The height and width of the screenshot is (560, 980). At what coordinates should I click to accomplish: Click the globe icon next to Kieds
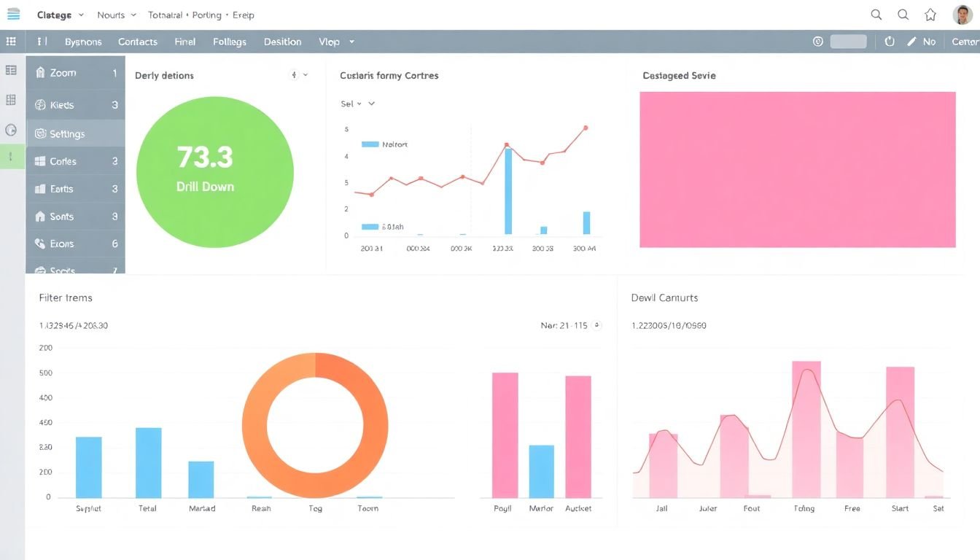(40, 105)
